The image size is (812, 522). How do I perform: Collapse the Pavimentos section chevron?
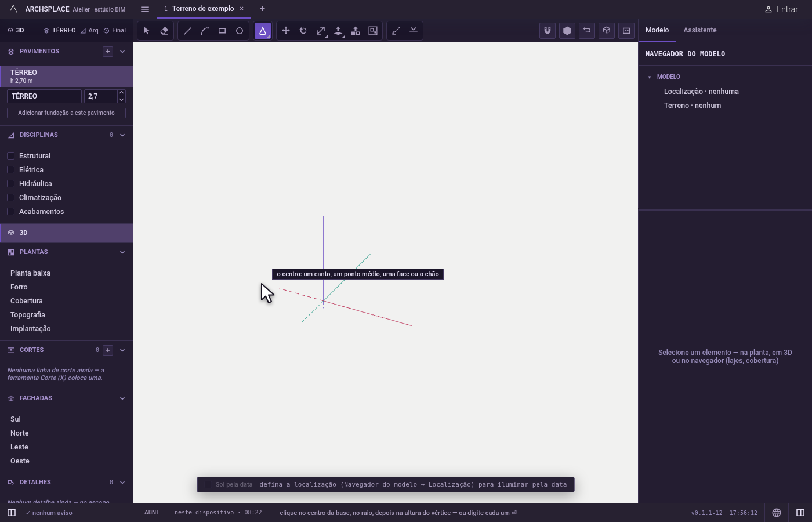(122, 52)
